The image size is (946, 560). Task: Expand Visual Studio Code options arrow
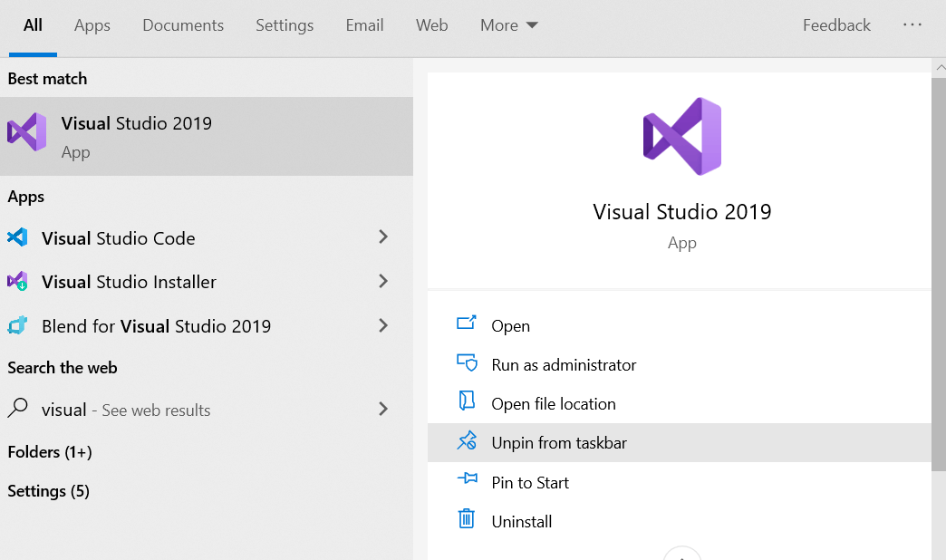point(383,237)
